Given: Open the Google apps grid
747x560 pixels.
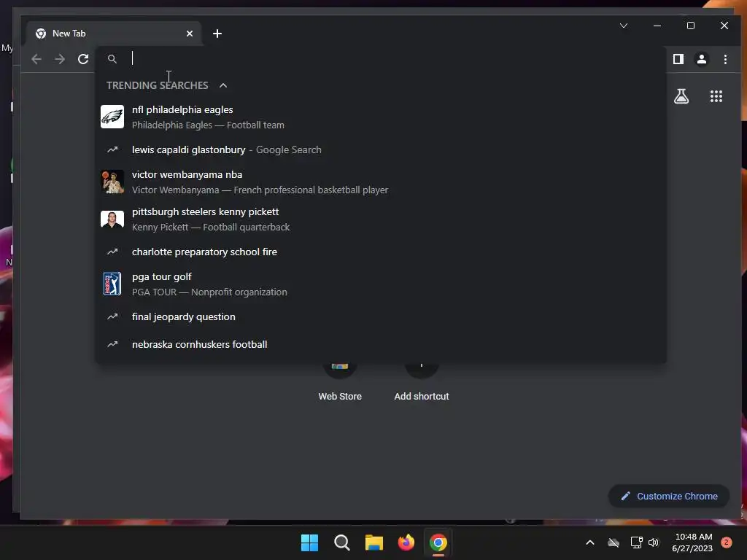Looking at the screenshot, I should 716,97.
